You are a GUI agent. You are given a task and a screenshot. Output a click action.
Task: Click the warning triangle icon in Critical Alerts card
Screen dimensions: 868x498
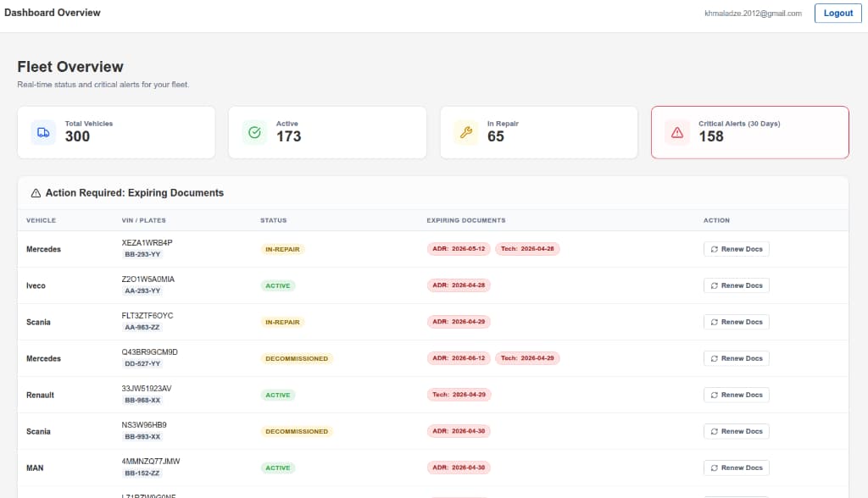pos(677,133)
